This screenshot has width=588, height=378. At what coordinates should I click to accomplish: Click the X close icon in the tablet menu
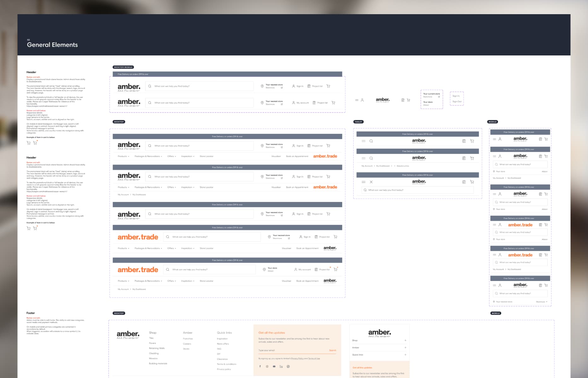371,182
